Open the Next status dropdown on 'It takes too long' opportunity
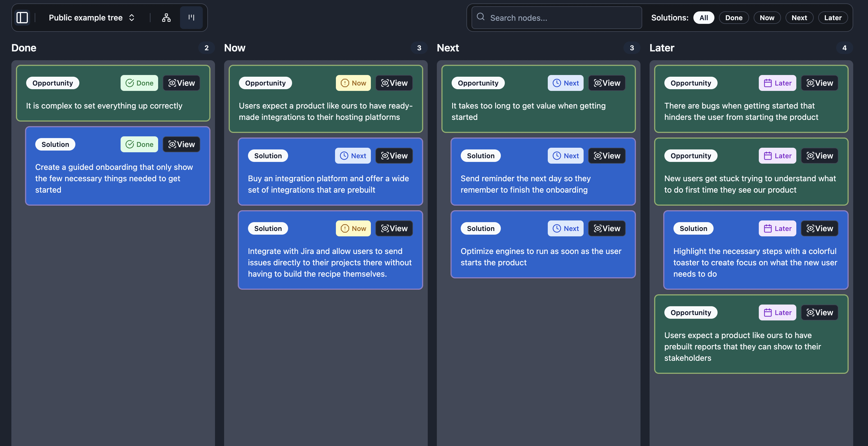 [565, 83]
